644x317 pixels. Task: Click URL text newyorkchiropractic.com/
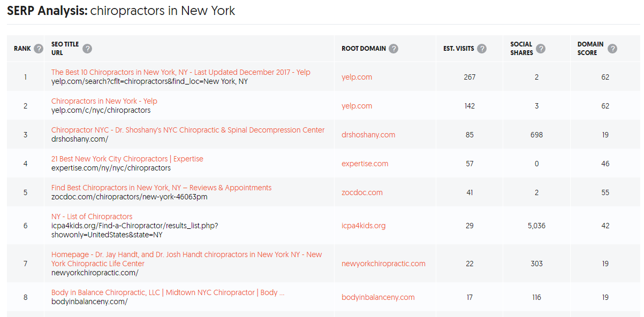pyautogui.click(x=95, y=273)
